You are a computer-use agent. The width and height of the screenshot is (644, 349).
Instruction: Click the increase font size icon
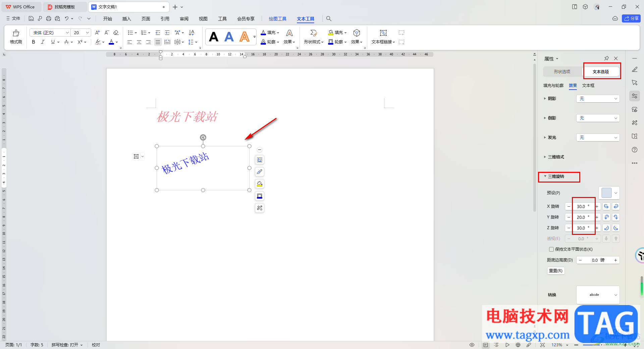(x=97, y=33)
